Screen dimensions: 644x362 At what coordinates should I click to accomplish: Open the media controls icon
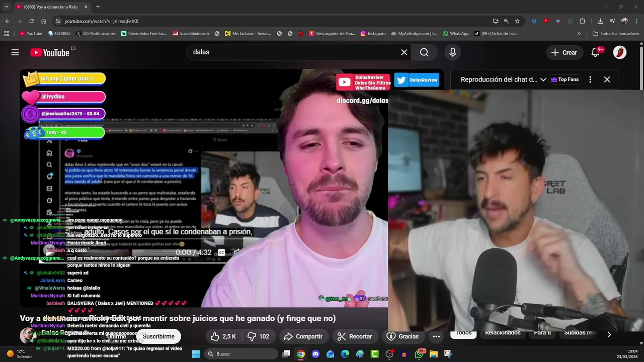pyautogui.click(x=612, y=21)
